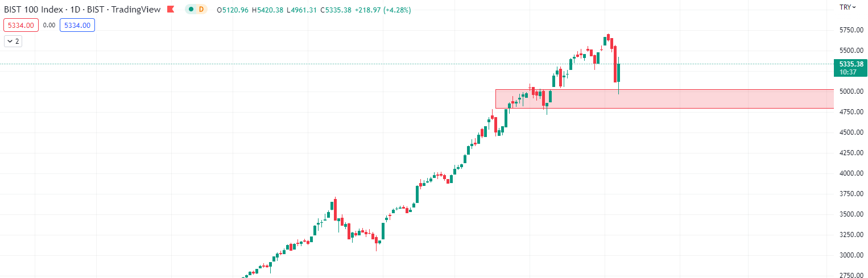The height and width of the screenshot is (278, 868).
Task: Open the TRY currency dropdown
Action: pyautogui.click(x=848, y=7)
